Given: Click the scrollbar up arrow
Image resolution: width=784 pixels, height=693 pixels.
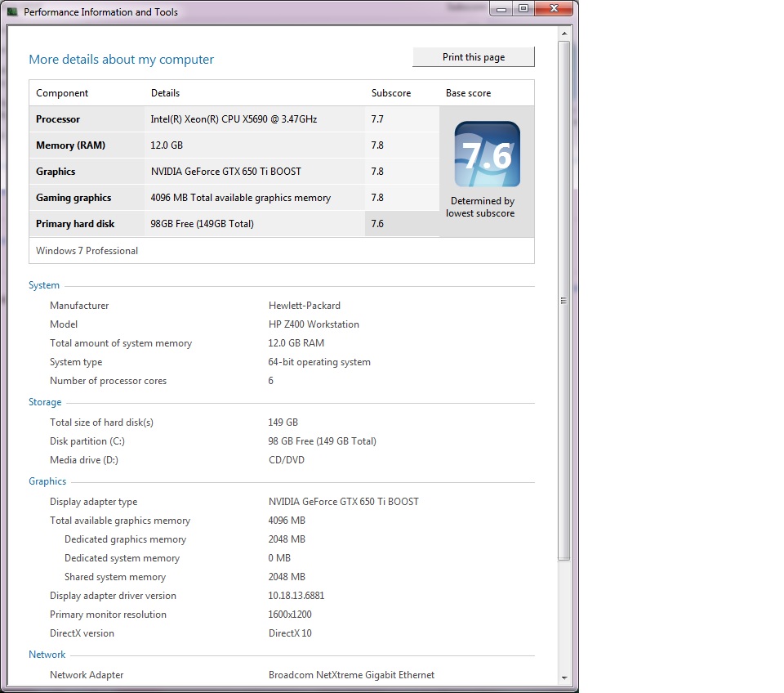Looking at the screenshot, I should 563,33.
